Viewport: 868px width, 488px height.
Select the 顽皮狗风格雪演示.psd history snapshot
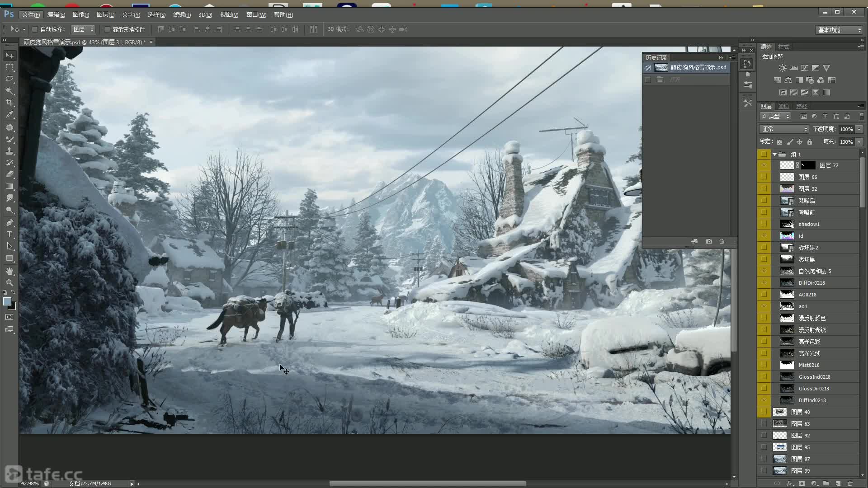pos(686,68)
